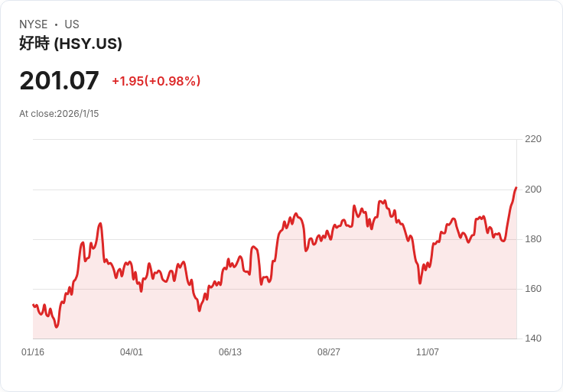Click the sharp November dip on the line
The image size is (563, 392).
[420, 283]
